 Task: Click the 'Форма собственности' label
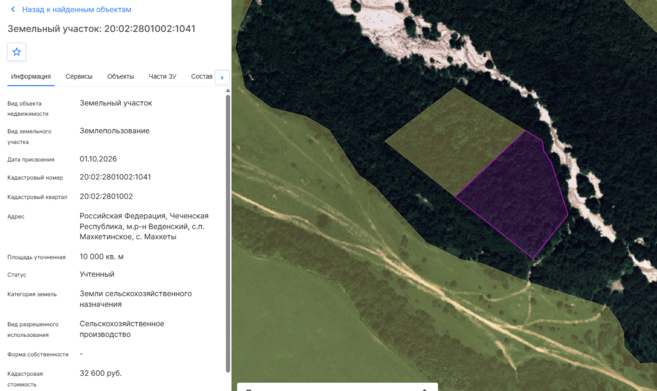38,355
